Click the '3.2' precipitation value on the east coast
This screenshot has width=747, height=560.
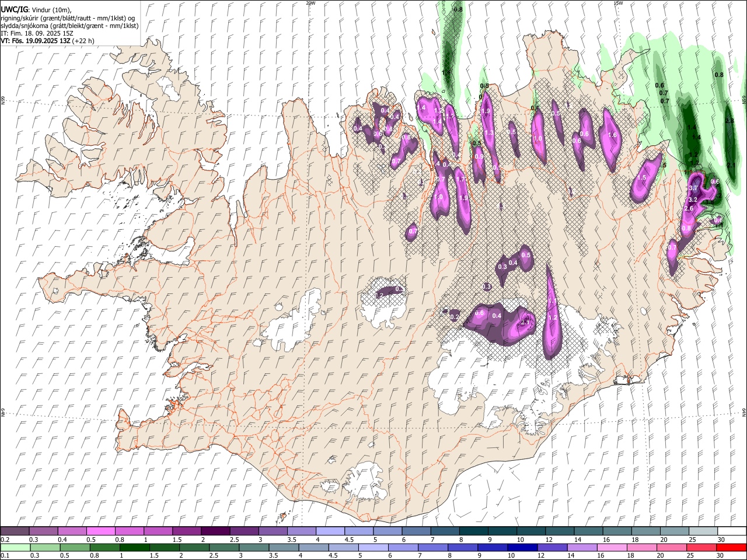point(693,199)
